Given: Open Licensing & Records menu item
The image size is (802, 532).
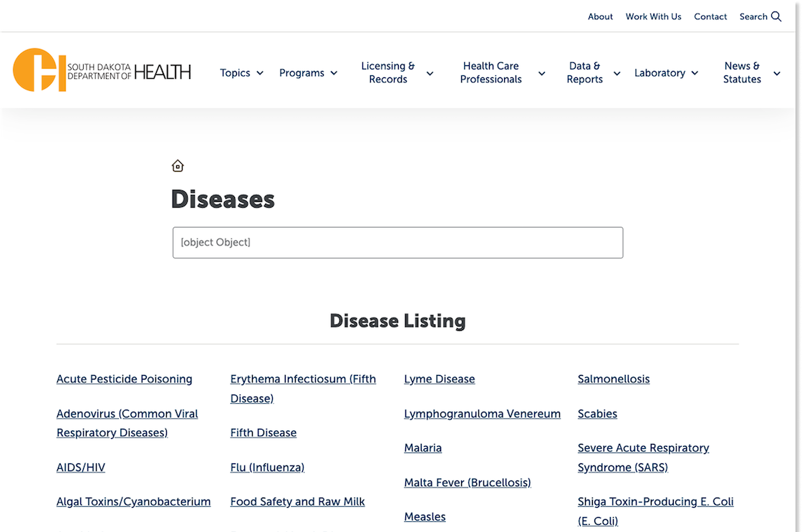Looking at the screenshot, I should [388, 72].
